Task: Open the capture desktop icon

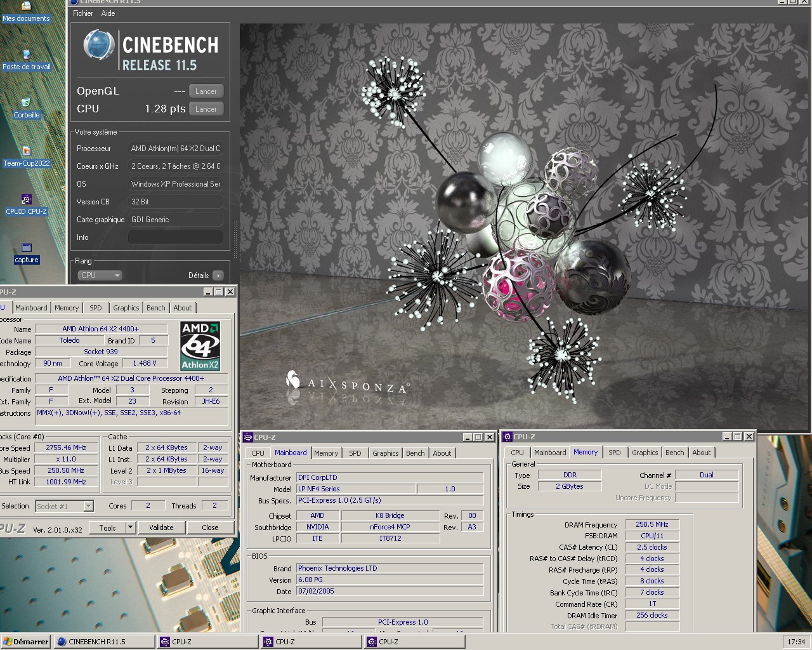Action: [x=26, y=254]
